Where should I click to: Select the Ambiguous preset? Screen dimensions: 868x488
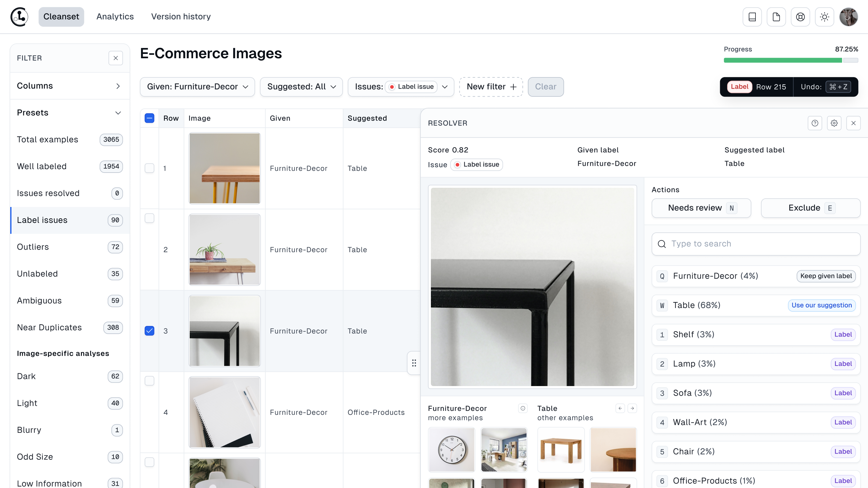point(70,301)
